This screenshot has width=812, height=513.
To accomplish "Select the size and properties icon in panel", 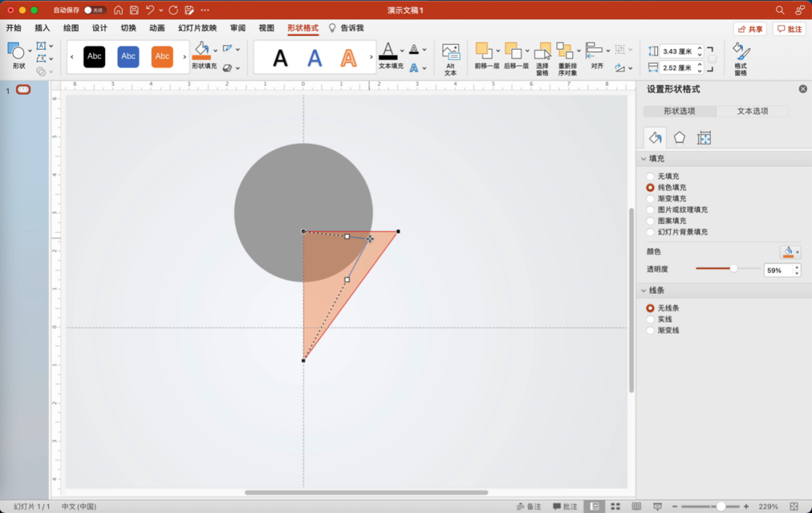I will [x=704, y=138].
